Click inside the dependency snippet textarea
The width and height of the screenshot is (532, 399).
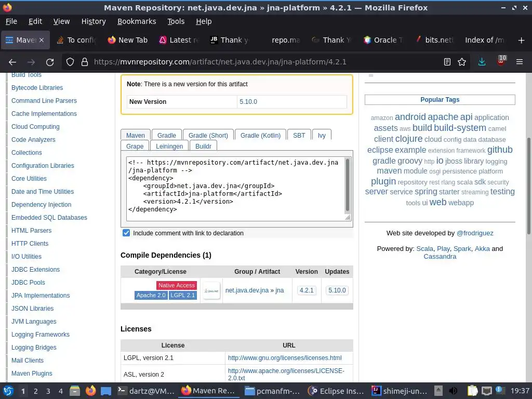236,189
